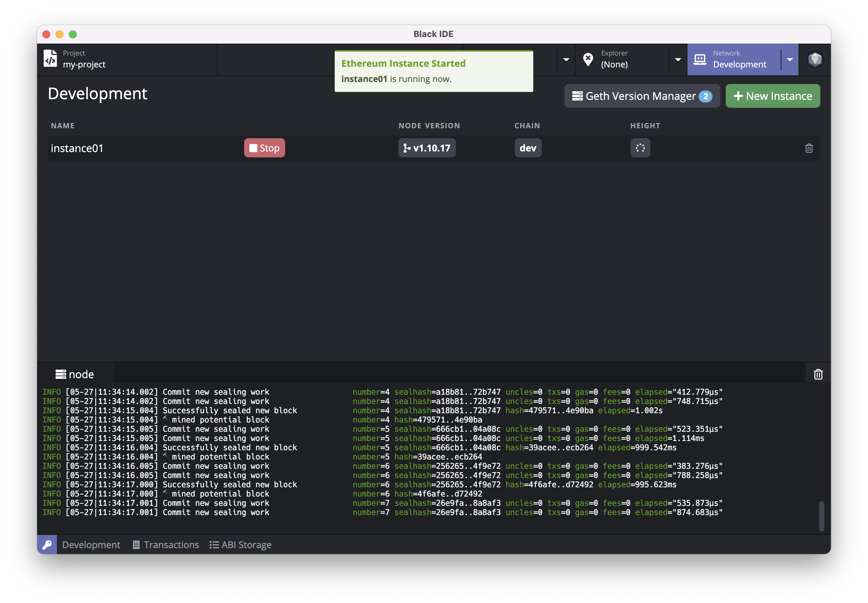Image resolution: width=868 pixels, height=603 pixels.
Task: Delete instance01 with trash icon
Action: (809, 148)
